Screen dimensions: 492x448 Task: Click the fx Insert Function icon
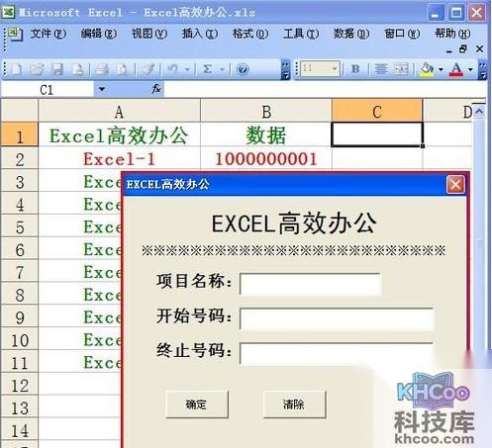click(x=156, y=89)
